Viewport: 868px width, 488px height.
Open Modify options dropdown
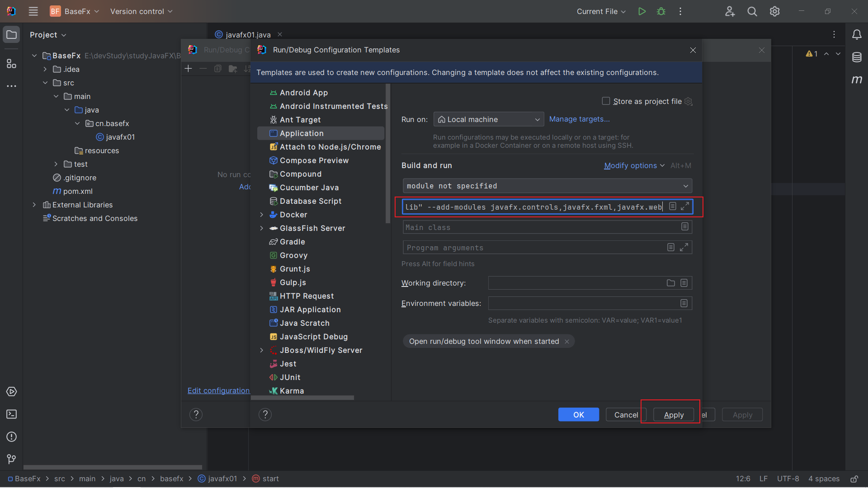point(634,166)
